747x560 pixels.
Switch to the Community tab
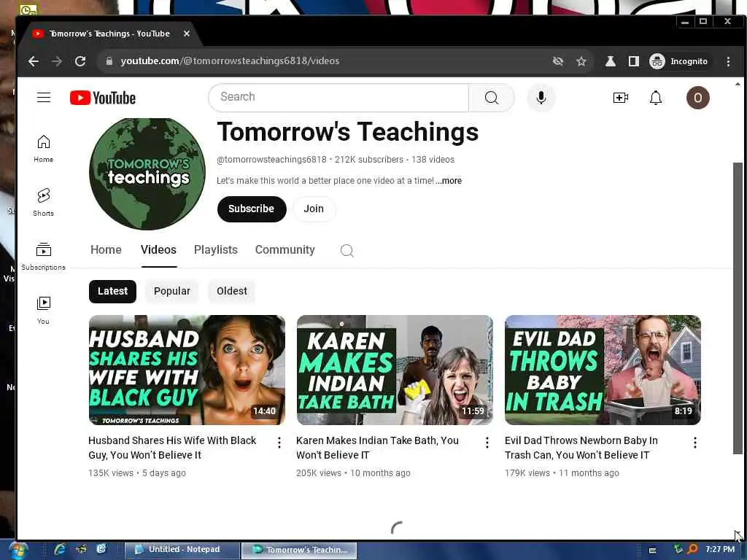[285, 249]
